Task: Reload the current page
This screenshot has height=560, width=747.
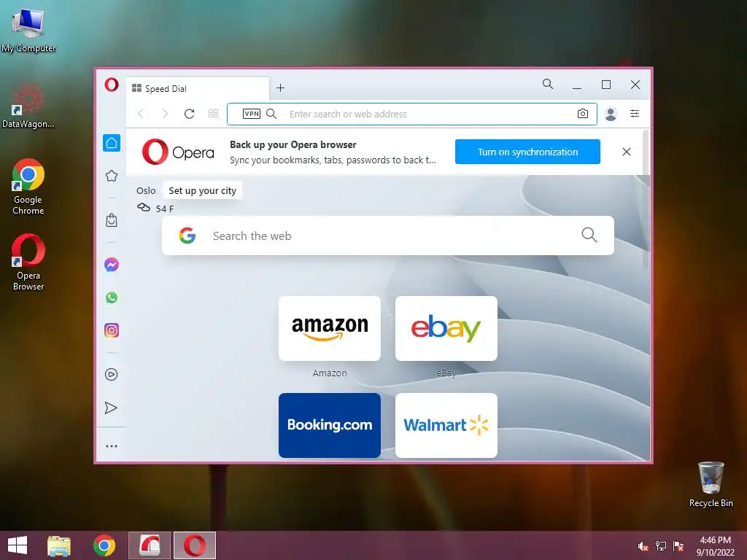Action: (x=189, y=114)
